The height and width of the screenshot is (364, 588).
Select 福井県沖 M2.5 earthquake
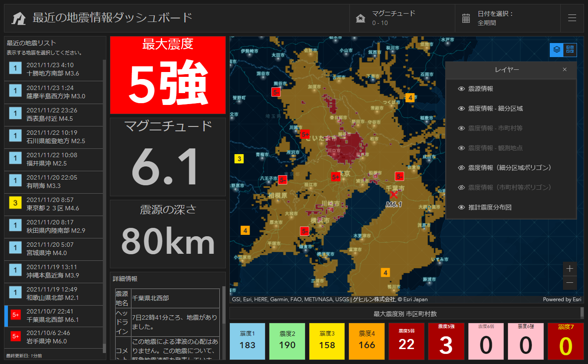pos(54,160)
